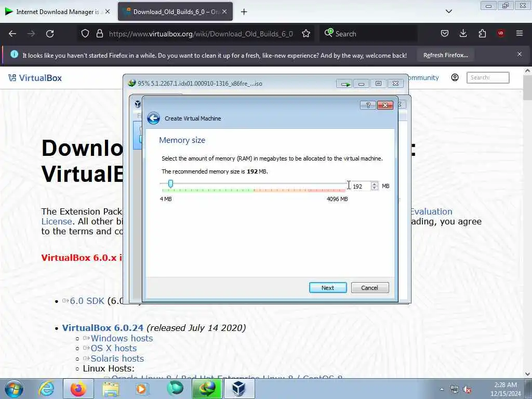Select the 192 memory size input field
The image size is (532, 399).
361,187
